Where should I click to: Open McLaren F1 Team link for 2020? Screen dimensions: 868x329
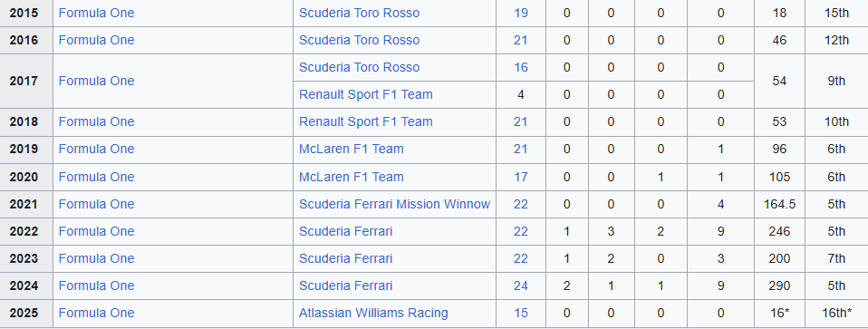pos(351,178)
